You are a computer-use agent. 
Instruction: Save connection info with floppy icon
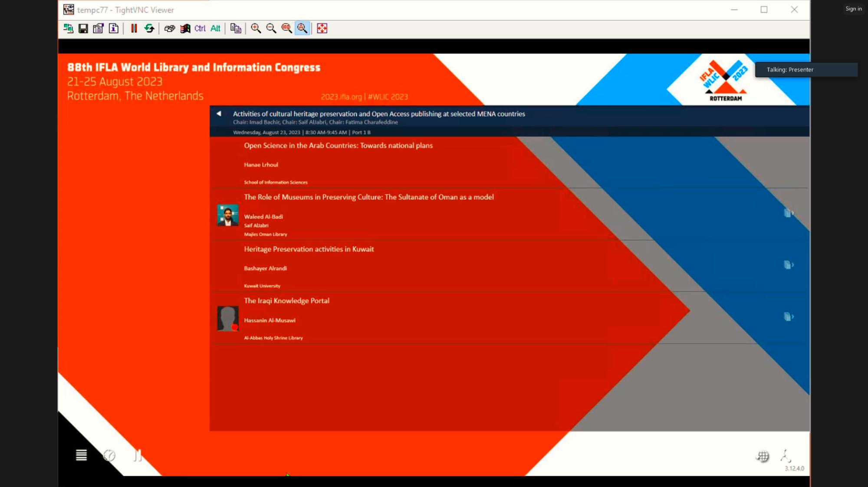(x=83, y=29)
